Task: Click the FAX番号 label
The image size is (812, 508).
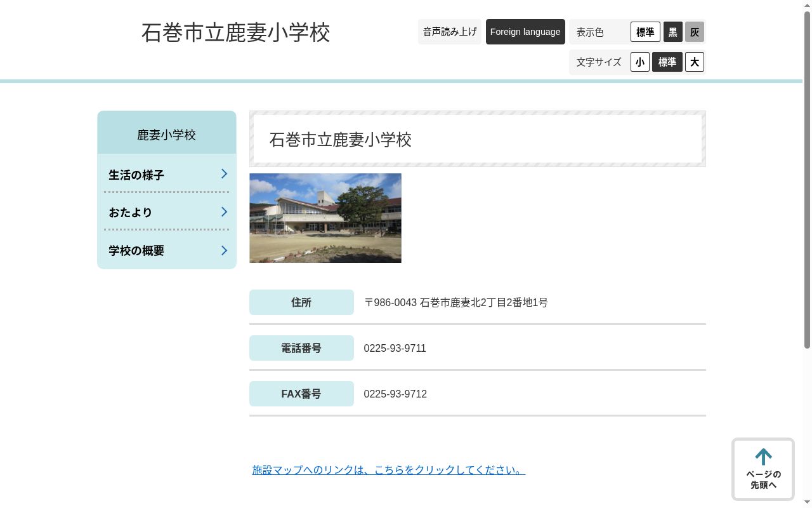Action: tap(301, 394)
